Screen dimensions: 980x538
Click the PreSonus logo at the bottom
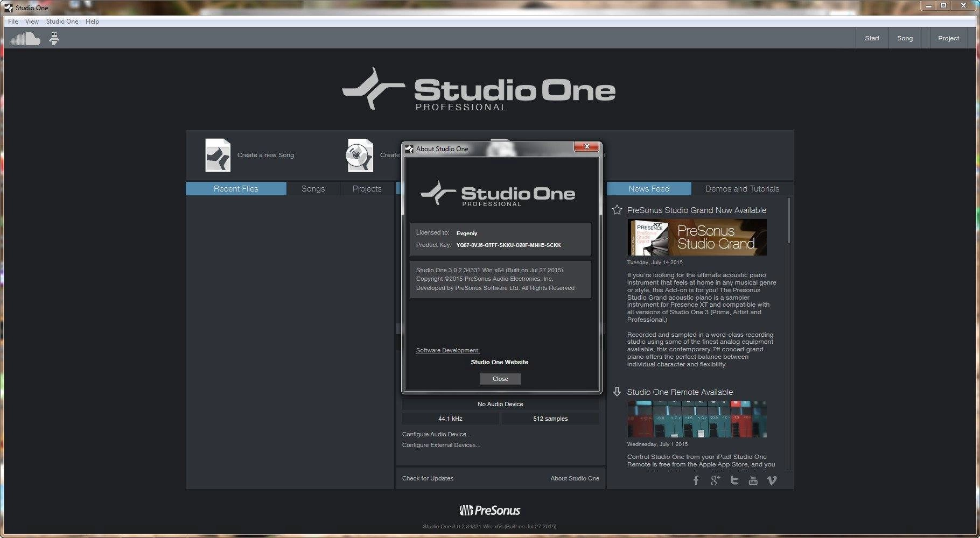point(489,510)
